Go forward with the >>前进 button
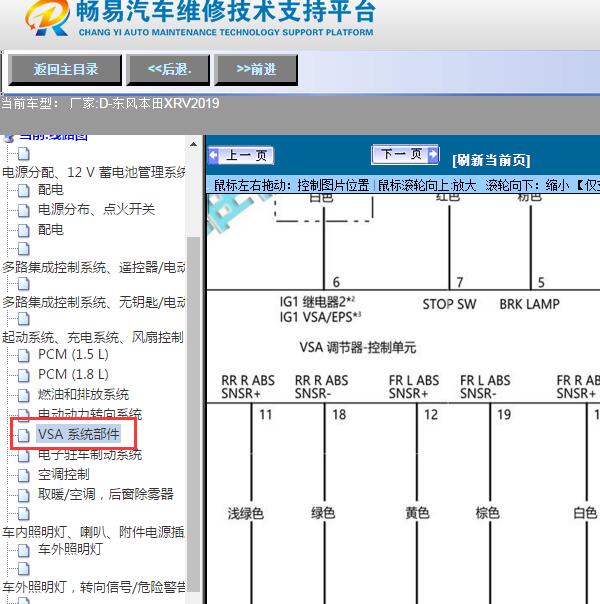This screenshot has width=600, height=604. (x=256, y=70)
